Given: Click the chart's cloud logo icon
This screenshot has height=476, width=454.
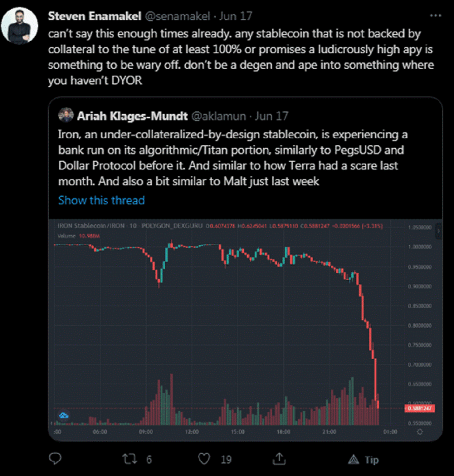Looking at the screenshot, I should [x=64, y=416].
